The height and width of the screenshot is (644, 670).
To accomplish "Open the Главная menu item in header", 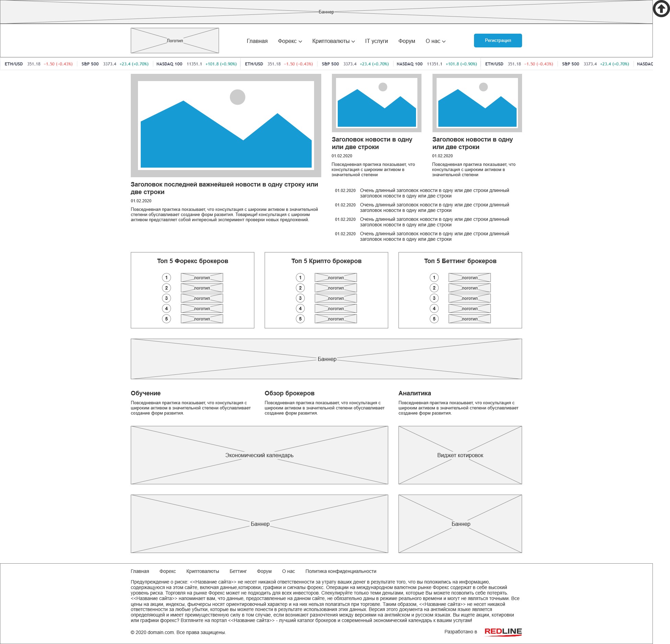I will pyautogui.click(x=257, y=41).
